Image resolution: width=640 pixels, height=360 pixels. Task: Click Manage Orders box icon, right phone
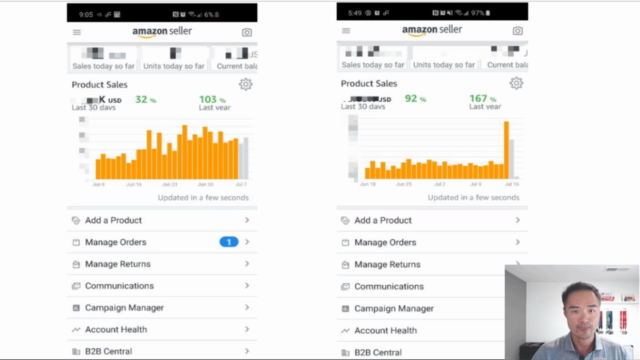point(345,242)
